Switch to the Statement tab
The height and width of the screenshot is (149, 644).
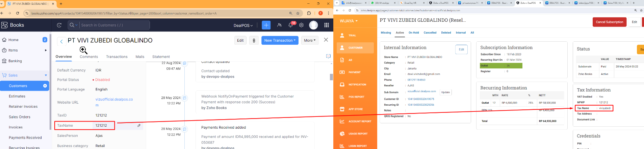161,57
